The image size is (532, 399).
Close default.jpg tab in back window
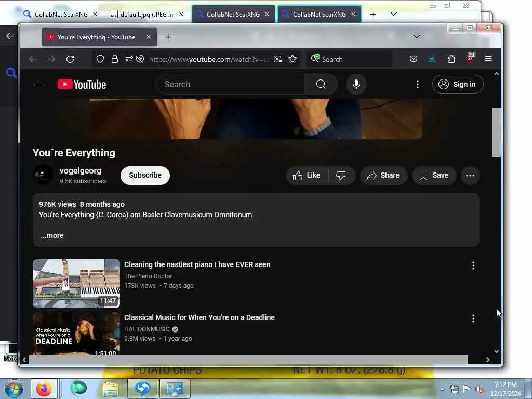(181, 14)
